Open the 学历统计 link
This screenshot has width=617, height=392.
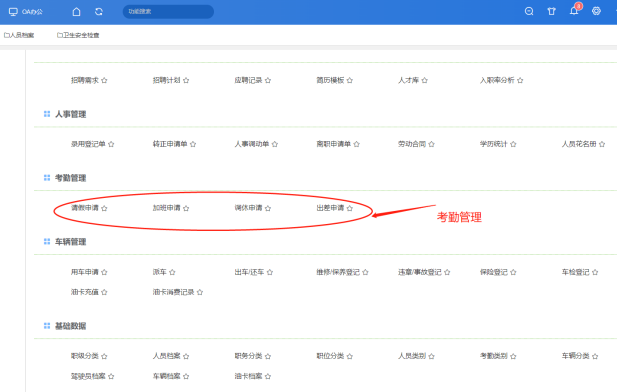click(494, 144)
